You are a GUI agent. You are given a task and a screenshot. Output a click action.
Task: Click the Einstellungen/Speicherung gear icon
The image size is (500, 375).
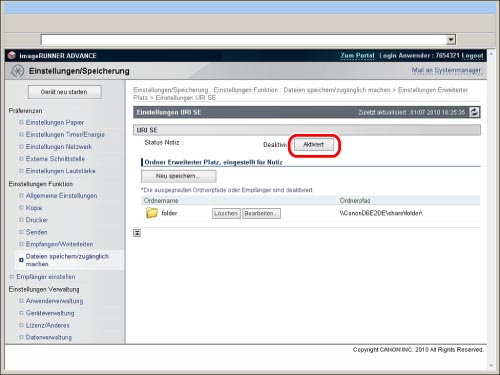coord(17,71)
